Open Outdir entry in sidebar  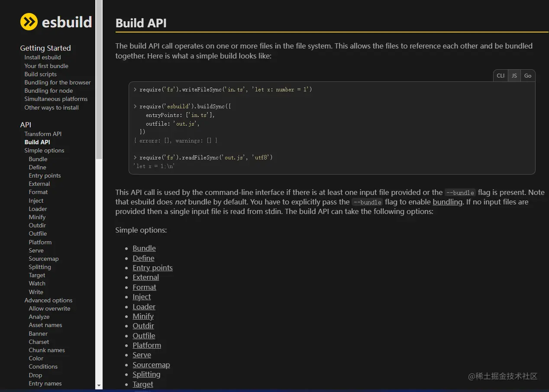point(37,225)
